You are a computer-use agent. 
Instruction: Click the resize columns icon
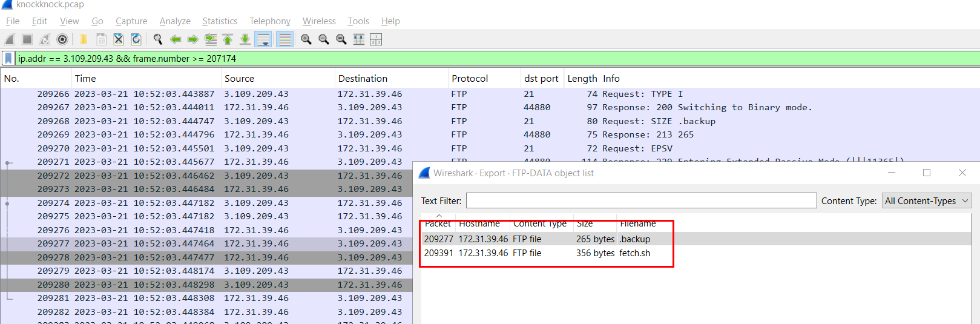pyautogui.click(x=359, y=39)
